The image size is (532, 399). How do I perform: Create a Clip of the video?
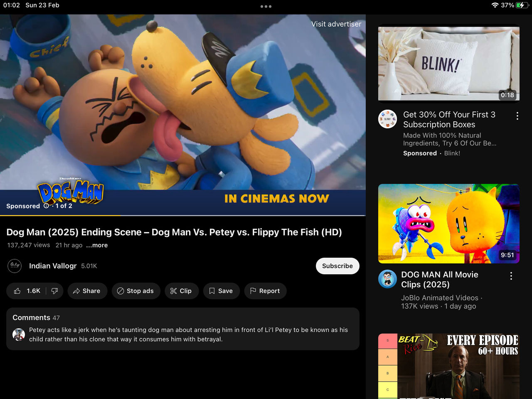(181, 291)
